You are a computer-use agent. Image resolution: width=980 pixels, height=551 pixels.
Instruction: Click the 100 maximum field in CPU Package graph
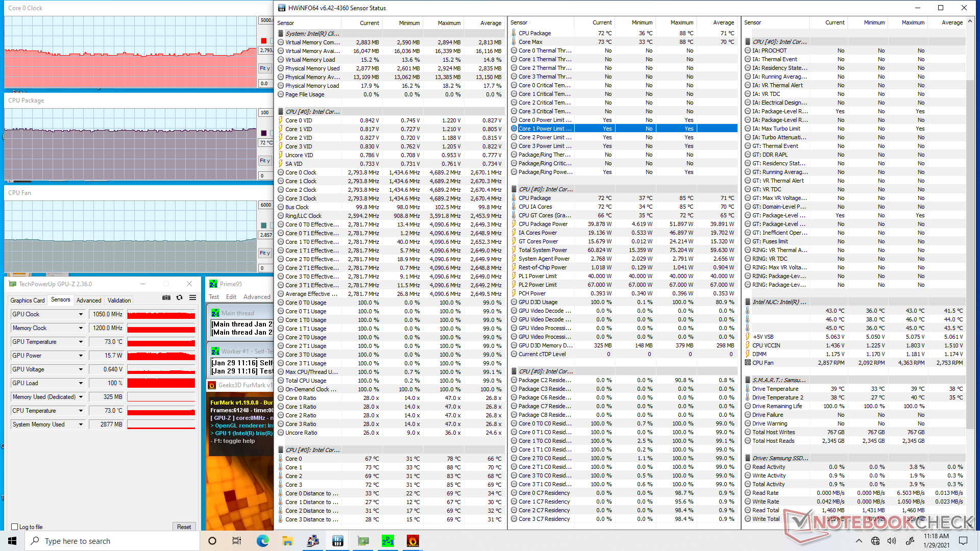coord(266,113)
